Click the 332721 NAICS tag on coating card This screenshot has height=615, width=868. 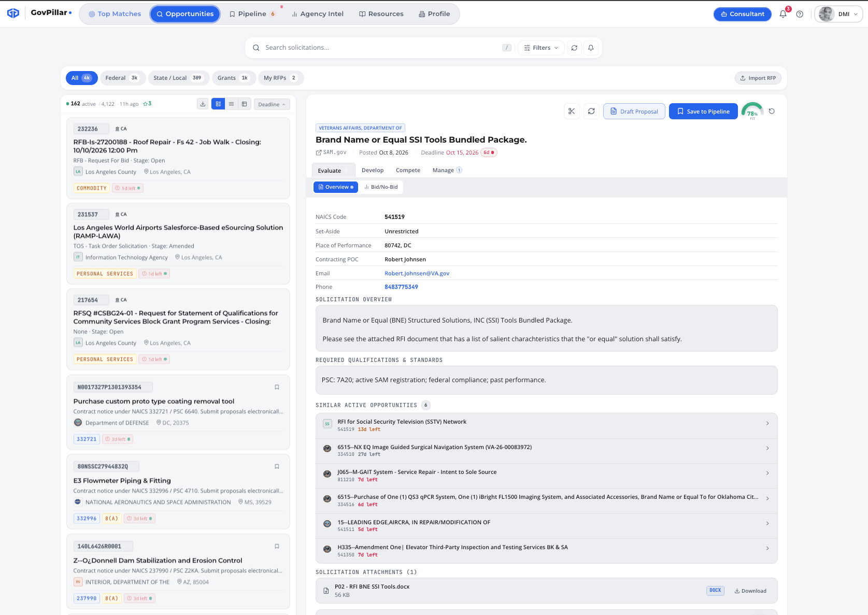(x=87, y=439)
